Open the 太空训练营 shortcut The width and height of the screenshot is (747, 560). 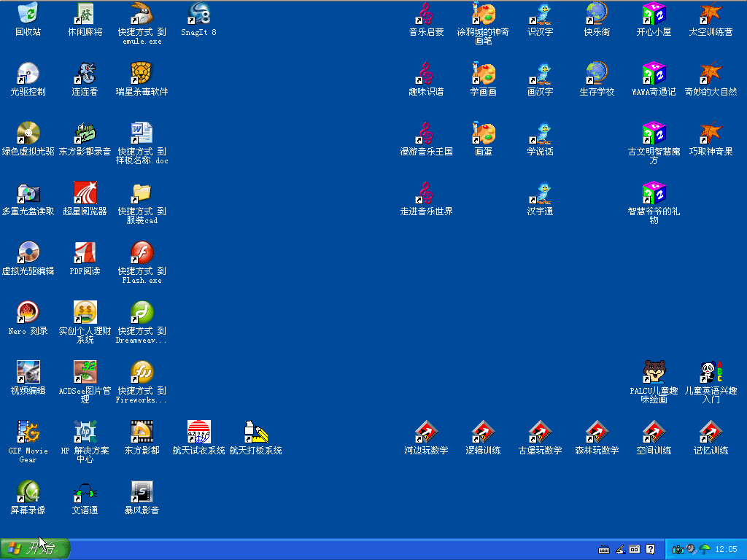coord(711,14)
